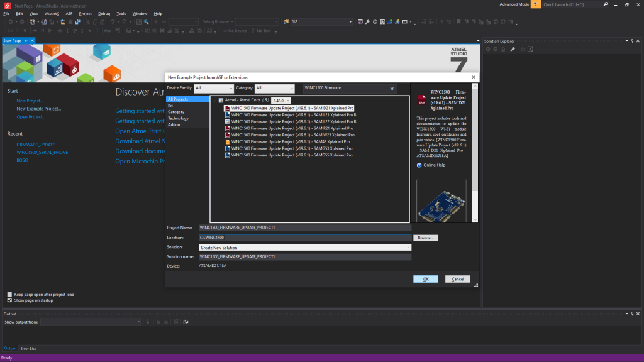Open the 3.48.0 version dropdown

[281, 101]
